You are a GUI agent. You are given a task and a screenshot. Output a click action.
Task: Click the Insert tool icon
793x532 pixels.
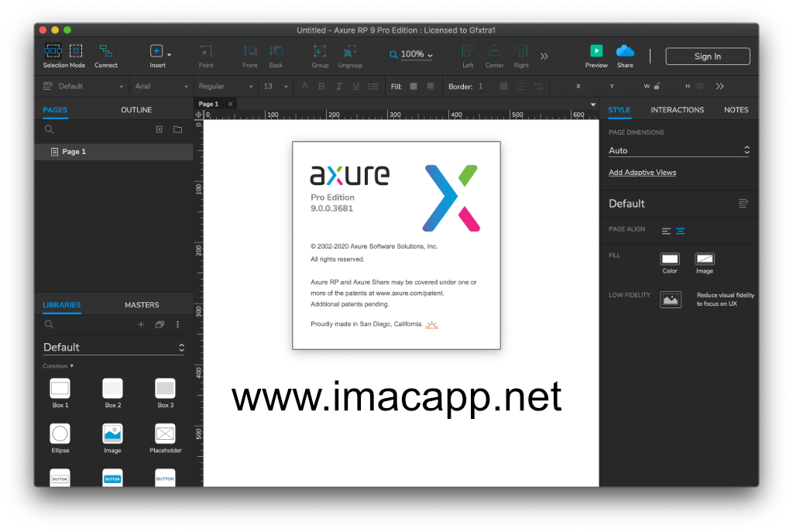tap(156, 50)
